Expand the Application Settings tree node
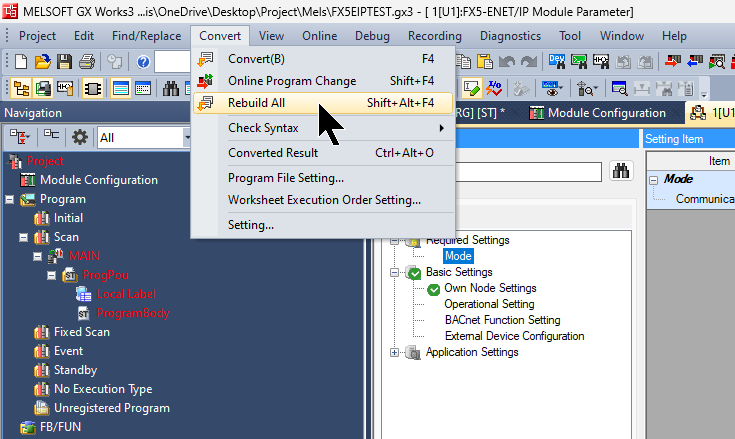 pos(395,352)
